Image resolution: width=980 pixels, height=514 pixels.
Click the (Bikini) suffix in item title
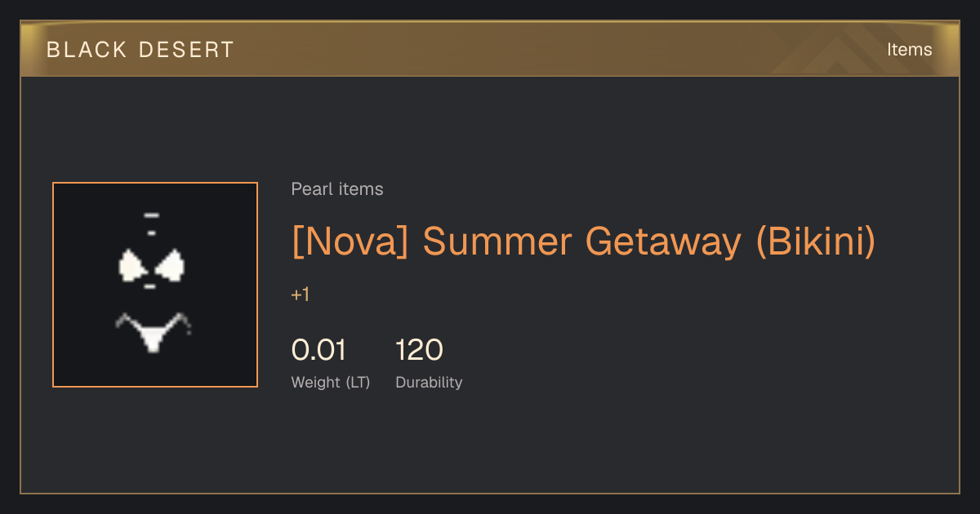pos(816,241)
